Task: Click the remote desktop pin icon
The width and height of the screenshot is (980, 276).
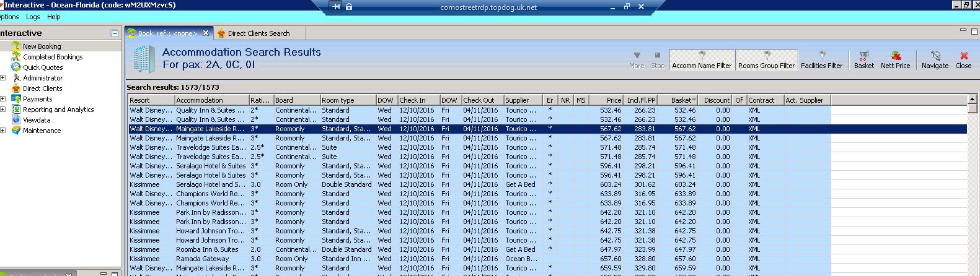Action: (x=336, y=7)
